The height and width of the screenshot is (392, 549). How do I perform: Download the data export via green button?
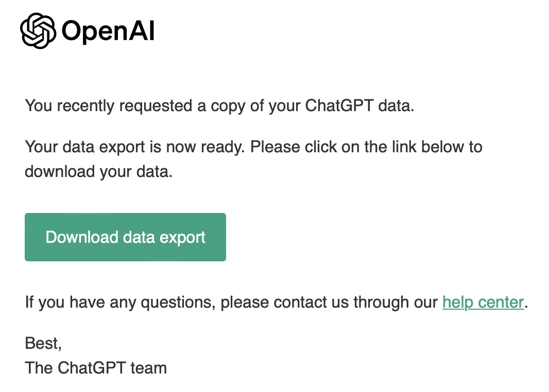click(x=125, y=237)
